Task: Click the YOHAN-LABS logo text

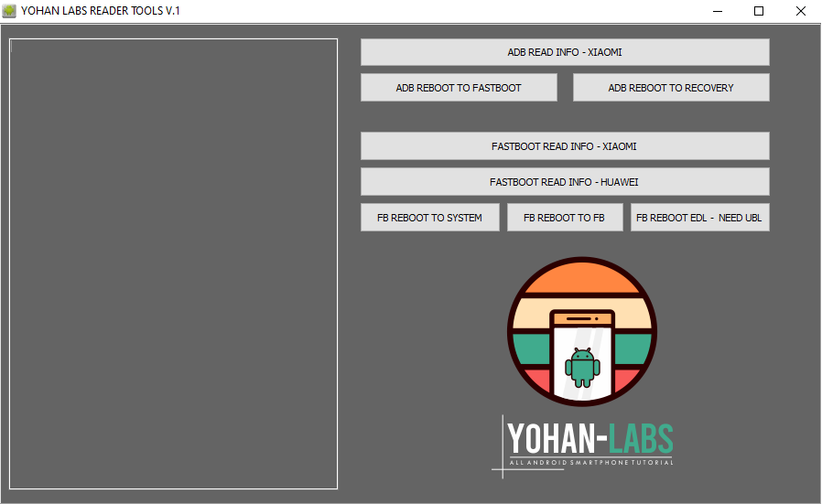Action: (589, 438)
